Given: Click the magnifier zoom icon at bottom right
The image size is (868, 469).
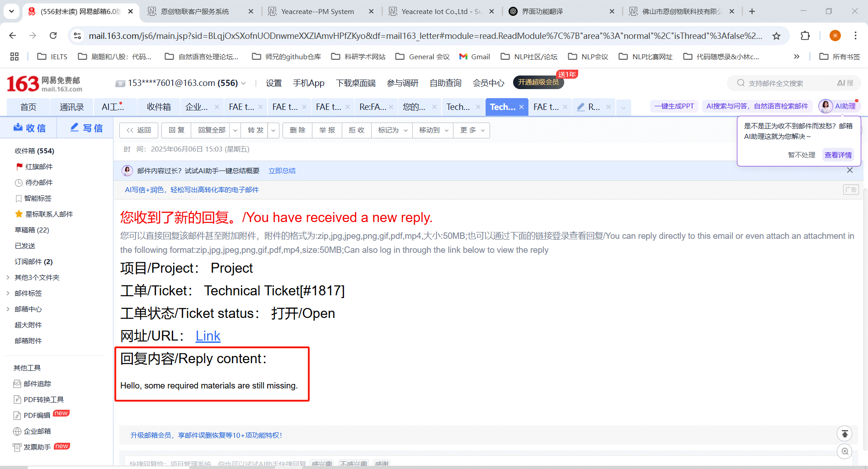Looking at the screenshot, I should [x=844, y=451].
